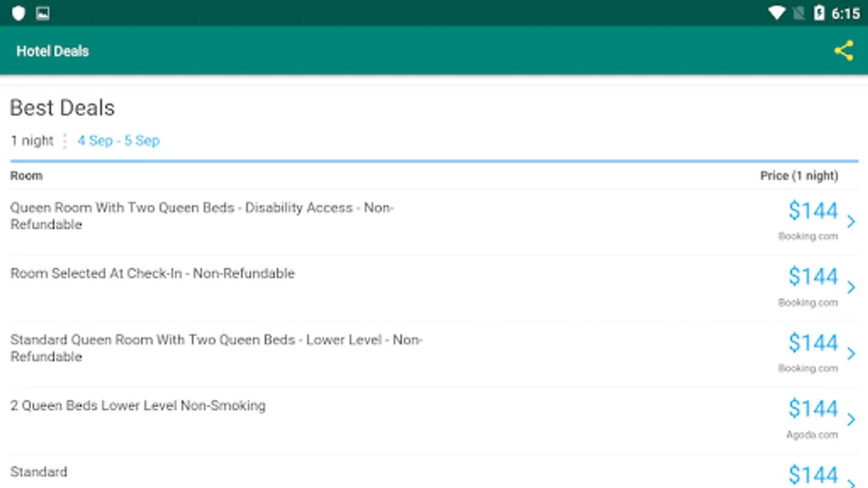Tap the 'Room' column header
Screen dimensions: 868x488
(x=26, y=176)
